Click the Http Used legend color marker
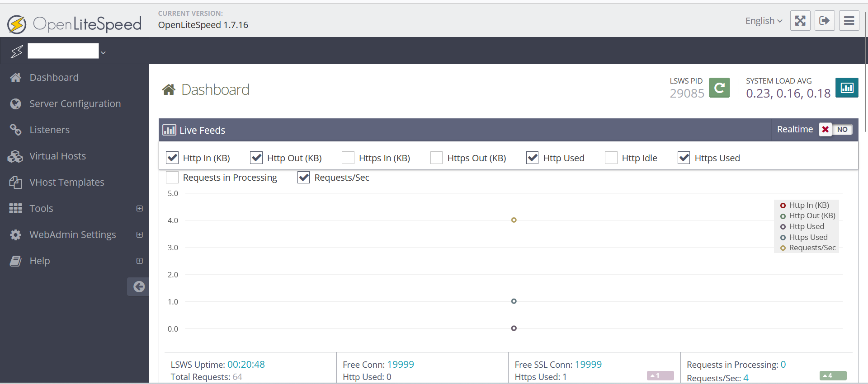 pyautogui.click(x=783, y=227)
